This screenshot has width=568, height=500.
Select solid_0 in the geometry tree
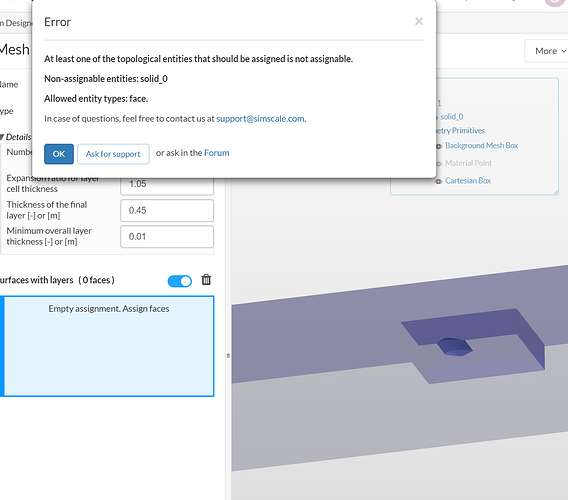[x=451, y=117]
